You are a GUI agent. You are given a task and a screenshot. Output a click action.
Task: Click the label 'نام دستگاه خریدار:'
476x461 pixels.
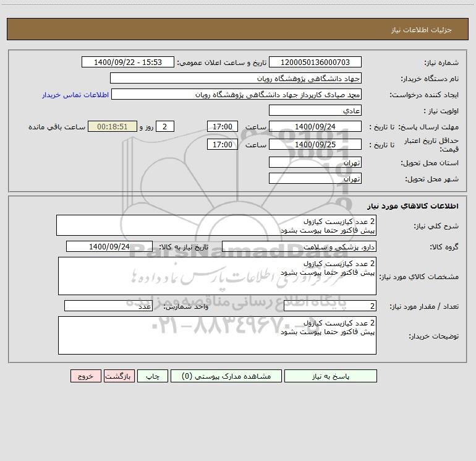430,79
